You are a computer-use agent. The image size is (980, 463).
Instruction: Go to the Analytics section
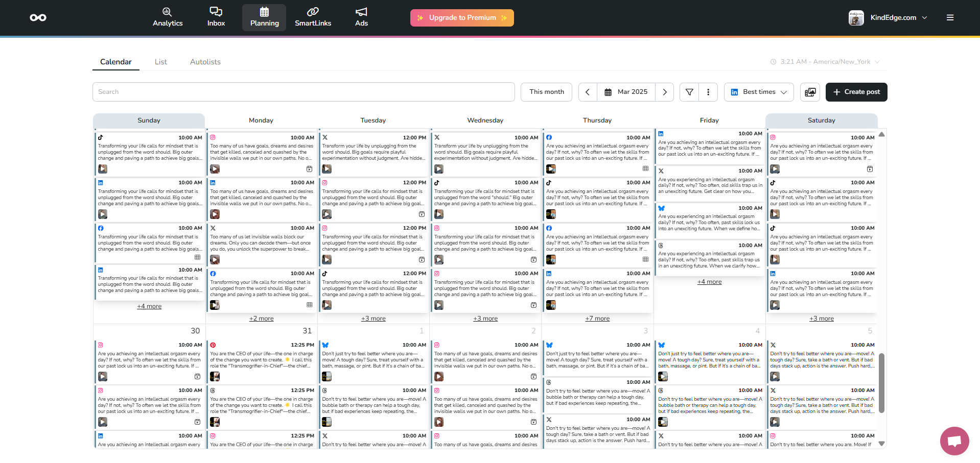(x=168, y=17)
